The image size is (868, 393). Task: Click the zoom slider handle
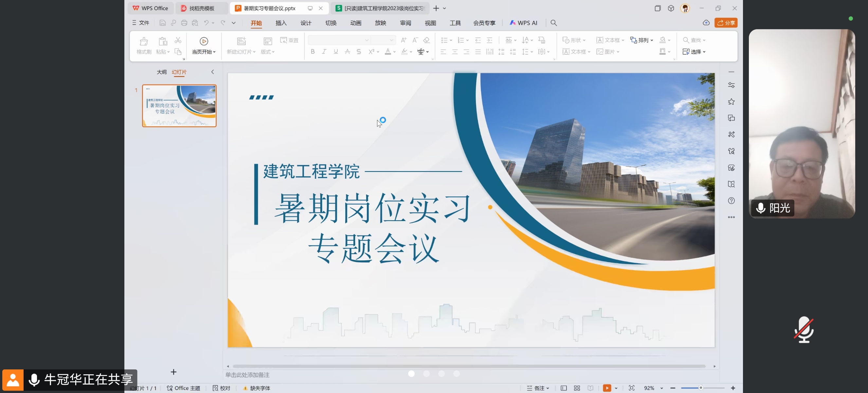[700, 388]
